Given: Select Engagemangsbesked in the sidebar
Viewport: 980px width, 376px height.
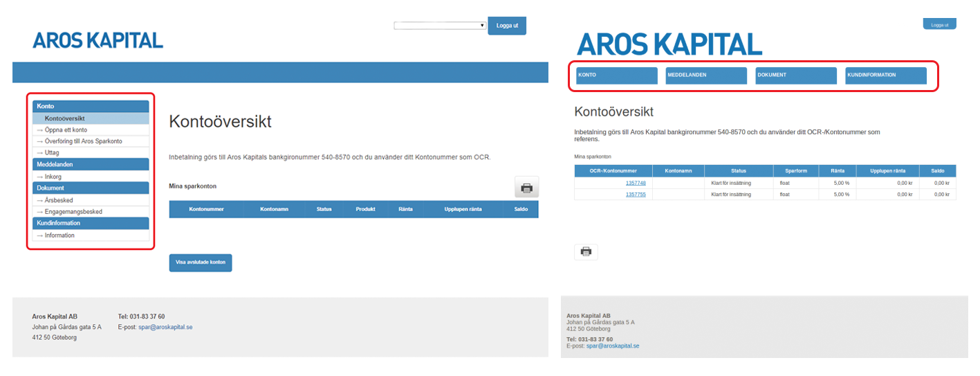Looking at the screenshot, I should point(73,212).
